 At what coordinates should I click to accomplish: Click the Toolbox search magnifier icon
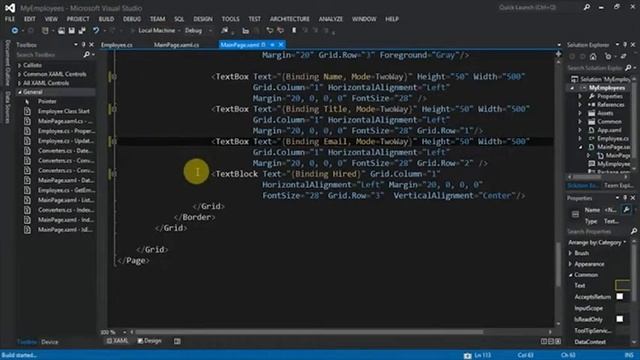(x=87, y=54)
